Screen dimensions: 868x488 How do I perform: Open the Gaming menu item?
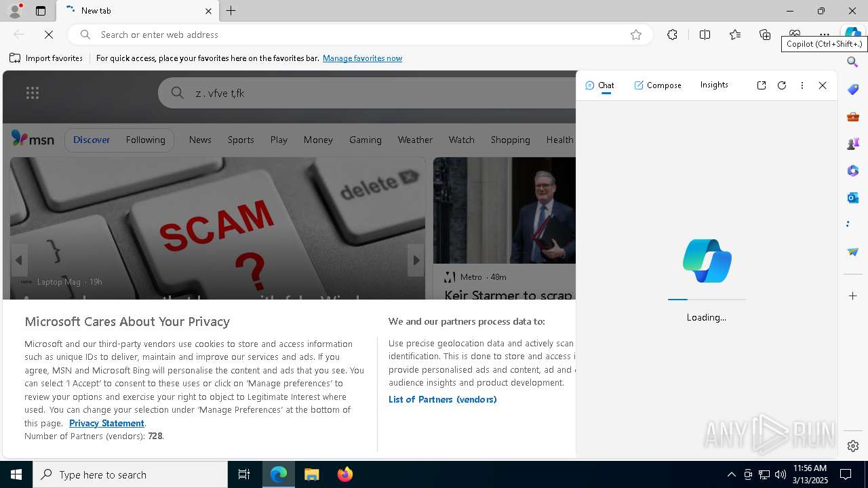tap(366, 140)
